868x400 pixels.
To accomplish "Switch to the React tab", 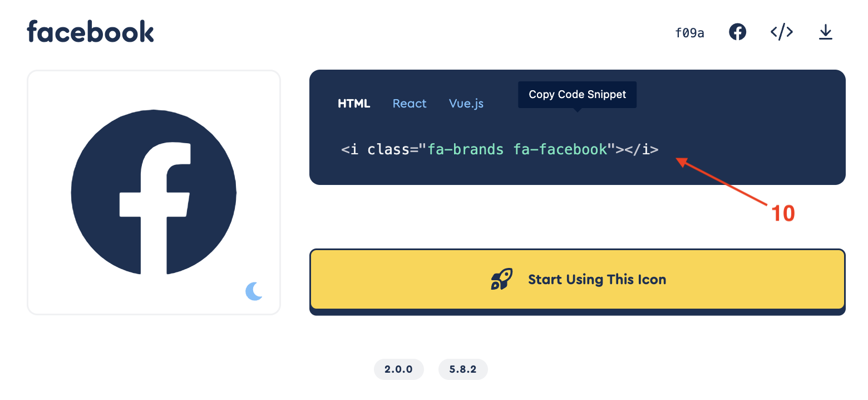I will coord(410,104).
